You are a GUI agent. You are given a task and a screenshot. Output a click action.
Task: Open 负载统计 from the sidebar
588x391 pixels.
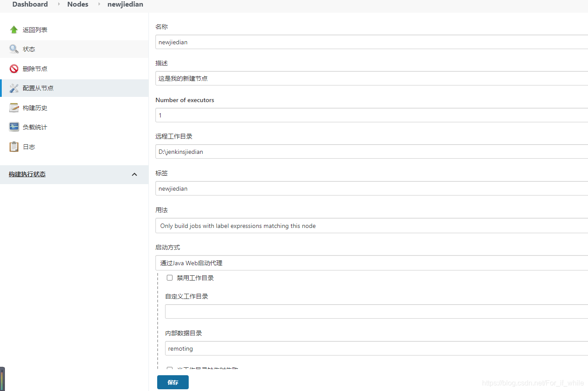click(x=35, y=127)
